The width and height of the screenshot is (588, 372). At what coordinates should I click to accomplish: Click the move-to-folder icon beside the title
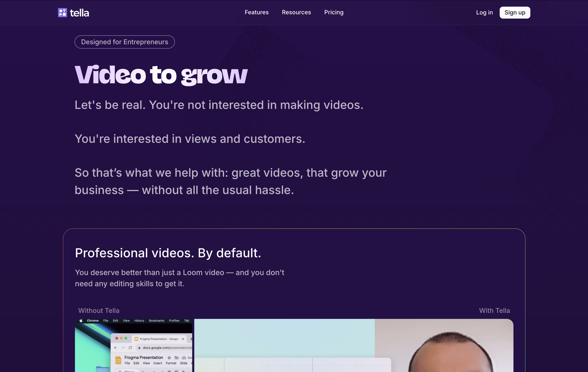(x=177, y=358)
